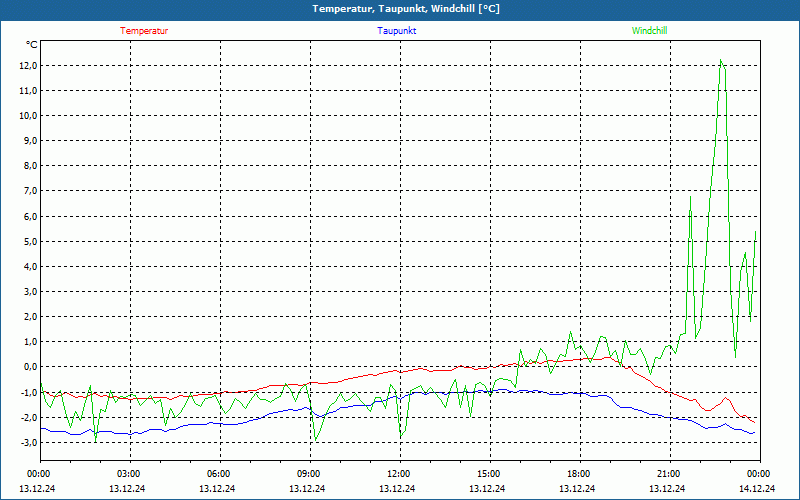The height and width of the screenshot is (500, 800).
Task: Click the 2,0 y-axis value
Action: click(30, 317)
